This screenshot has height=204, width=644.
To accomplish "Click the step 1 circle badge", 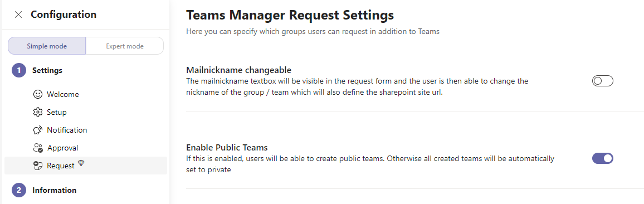I will point(19,70).
